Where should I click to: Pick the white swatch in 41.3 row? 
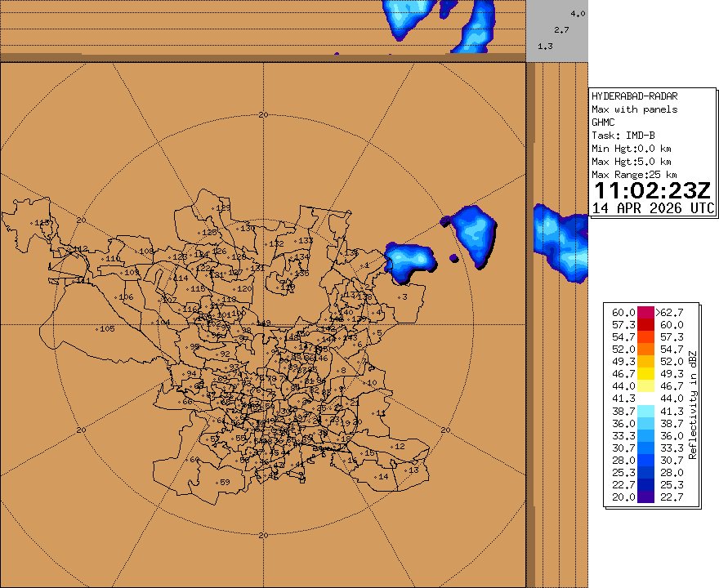pyautogui.click(x=645, y=399)
